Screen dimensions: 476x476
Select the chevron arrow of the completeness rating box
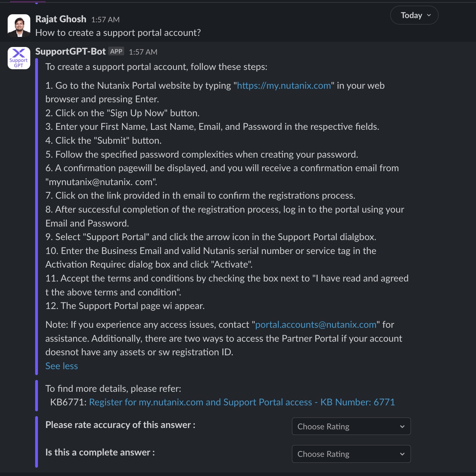(402, 454)
